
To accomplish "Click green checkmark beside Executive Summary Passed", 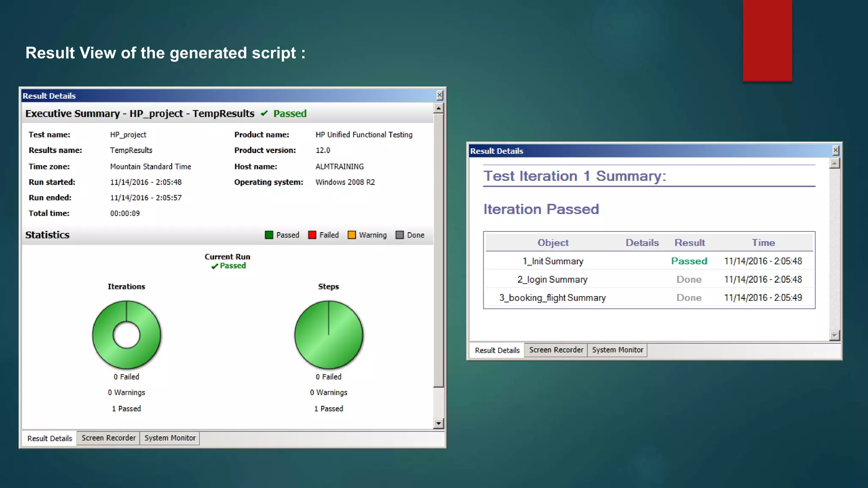I will coord(264,114).
